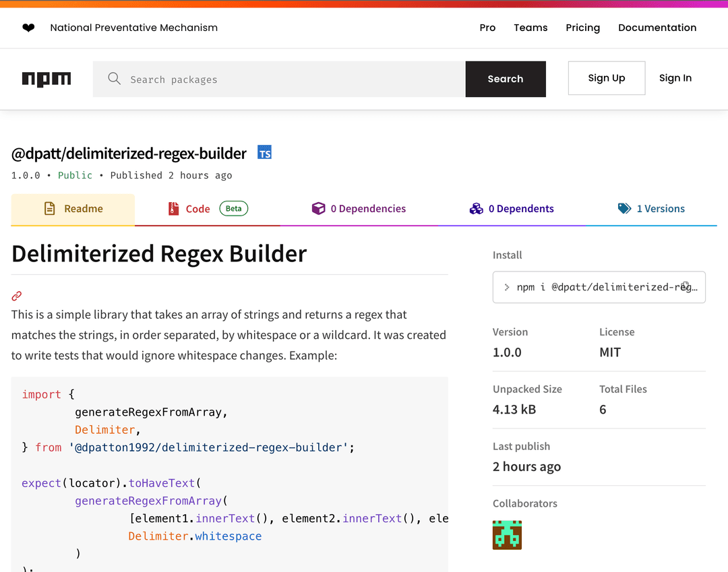Switch to the Readme tab

point(73,210)
